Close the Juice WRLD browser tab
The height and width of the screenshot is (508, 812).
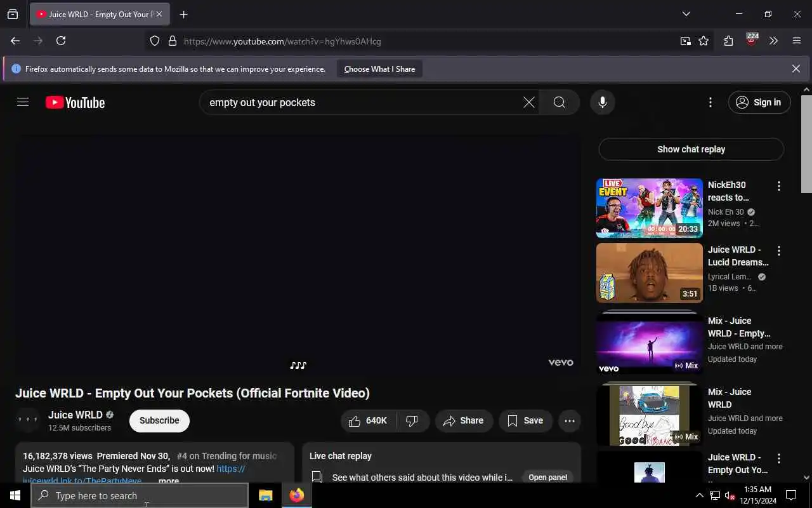click(159, 14)
